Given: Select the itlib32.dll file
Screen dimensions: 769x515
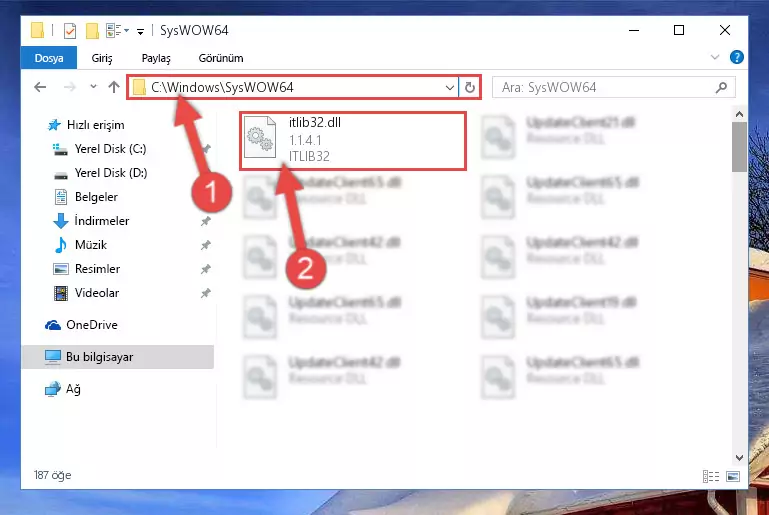Looking at the screenshot, I should click(x=353, y=140).
